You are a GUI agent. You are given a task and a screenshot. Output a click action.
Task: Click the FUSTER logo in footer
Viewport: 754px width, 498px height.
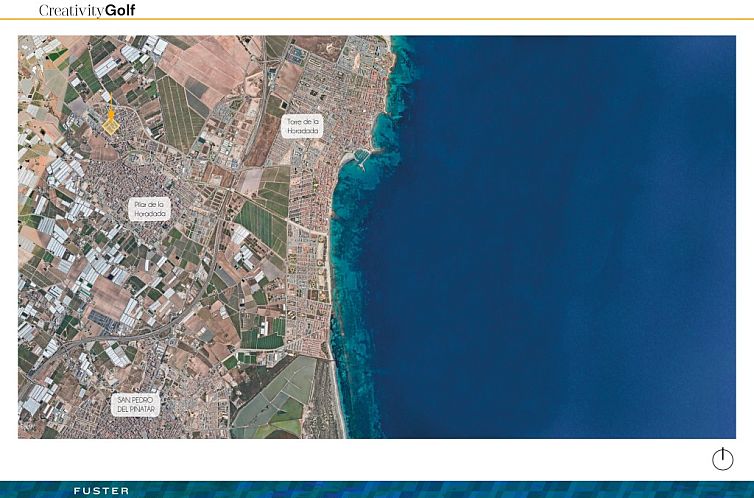(101, 491)
